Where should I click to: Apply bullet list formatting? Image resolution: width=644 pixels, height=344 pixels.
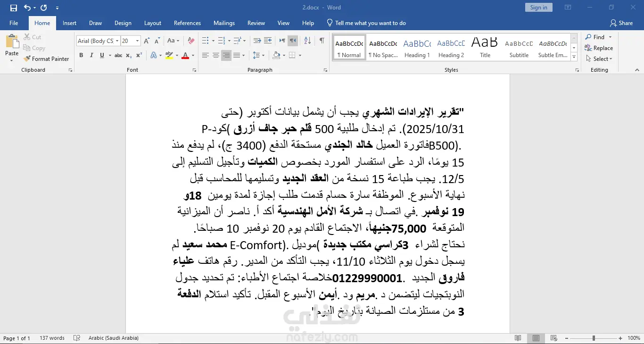tap(205, 41)
